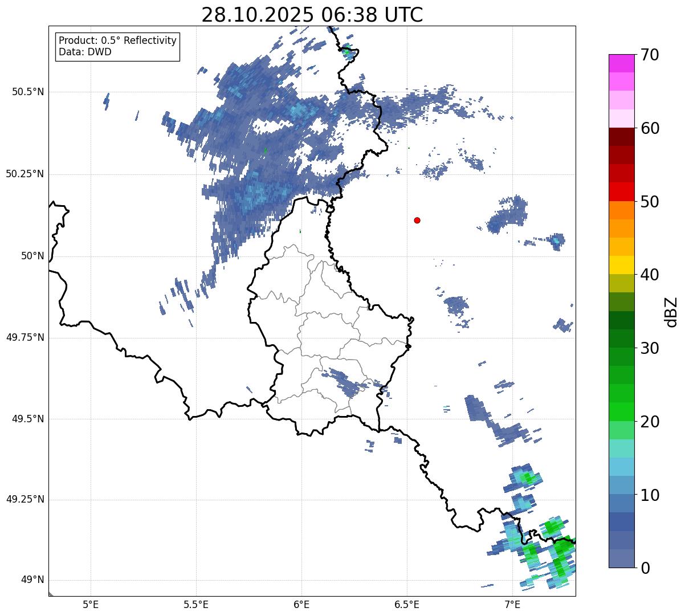This screenshot has height=616, width=685.
Task: Click the "dBZ" colorbar label
Action: click(x=672, y=312)
